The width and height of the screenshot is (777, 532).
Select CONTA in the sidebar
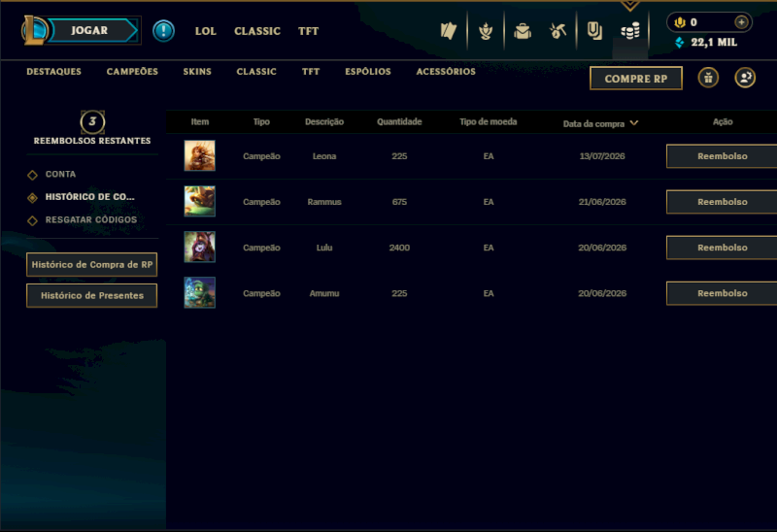pyautogui.click(x=60, y=175)
